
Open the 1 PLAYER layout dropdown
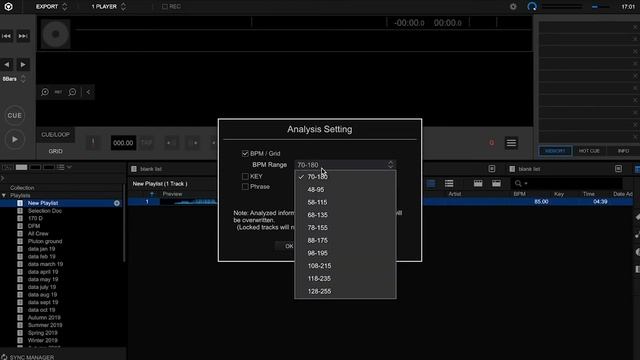pyautogui.click(x=108, y=7)
